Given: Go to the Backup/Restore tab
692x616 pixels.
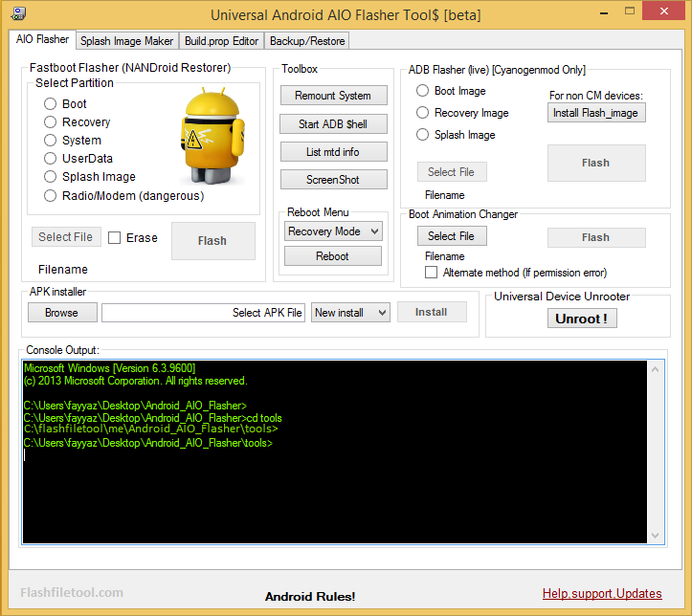Looking at the screenshot, I should [307, 41].
